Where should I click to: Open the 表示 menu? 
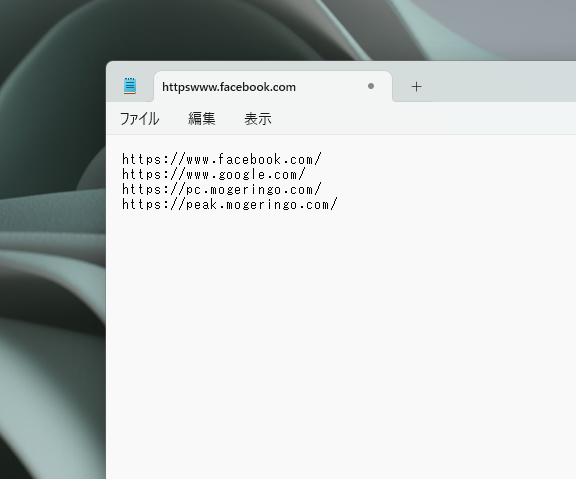pos(258,119)
